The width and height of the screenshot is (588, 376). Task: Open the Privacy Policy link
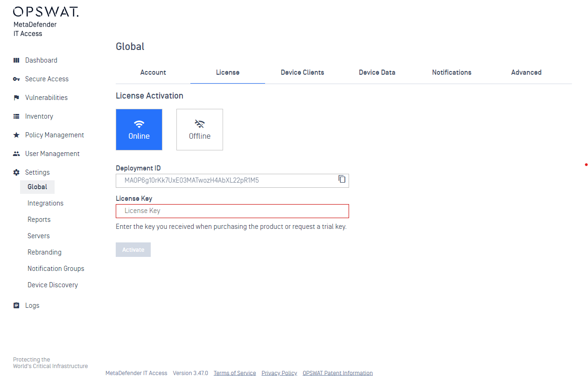pos(279,373)
